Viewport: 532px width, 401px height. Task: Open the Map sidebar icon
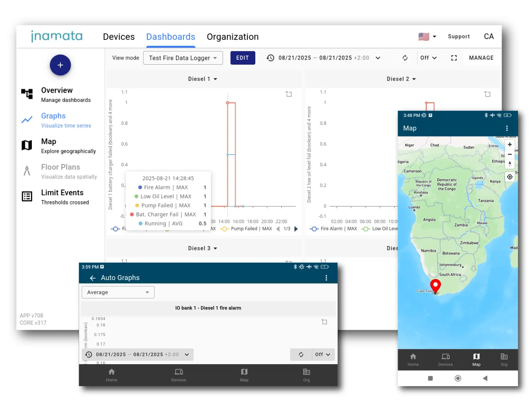tap(27, 145)
